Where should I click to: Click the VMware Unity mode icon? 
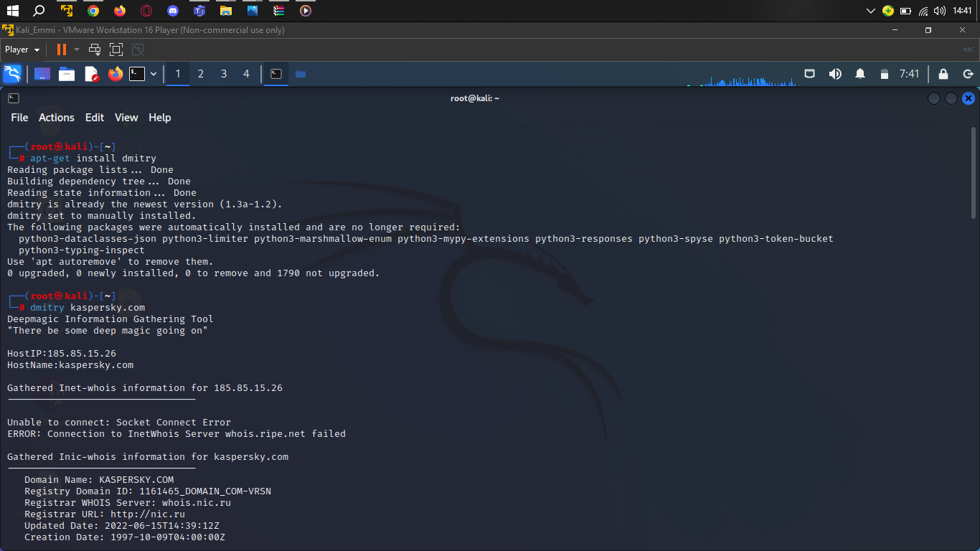[138, 50]
